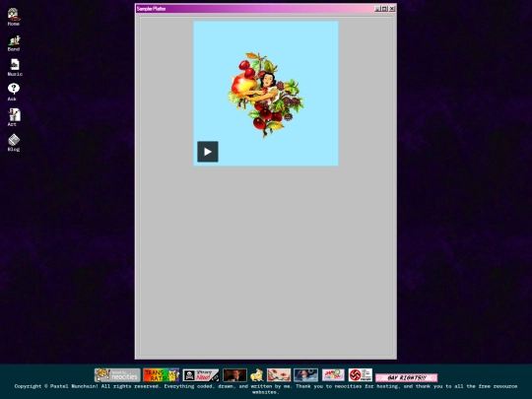Click the blue-gray figure badge

pos(306,375)
